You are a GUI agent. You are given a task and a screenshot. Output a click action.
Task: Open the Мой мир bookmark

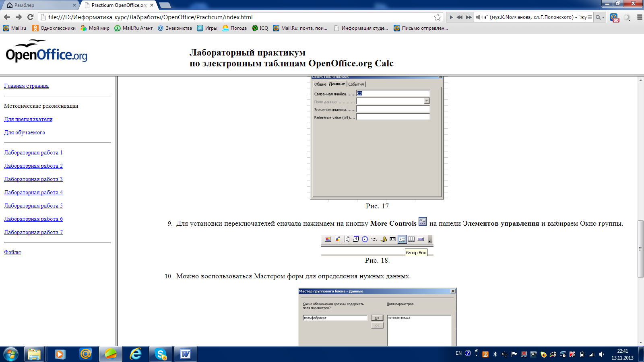pyautogui.click(x=95, y=28)
